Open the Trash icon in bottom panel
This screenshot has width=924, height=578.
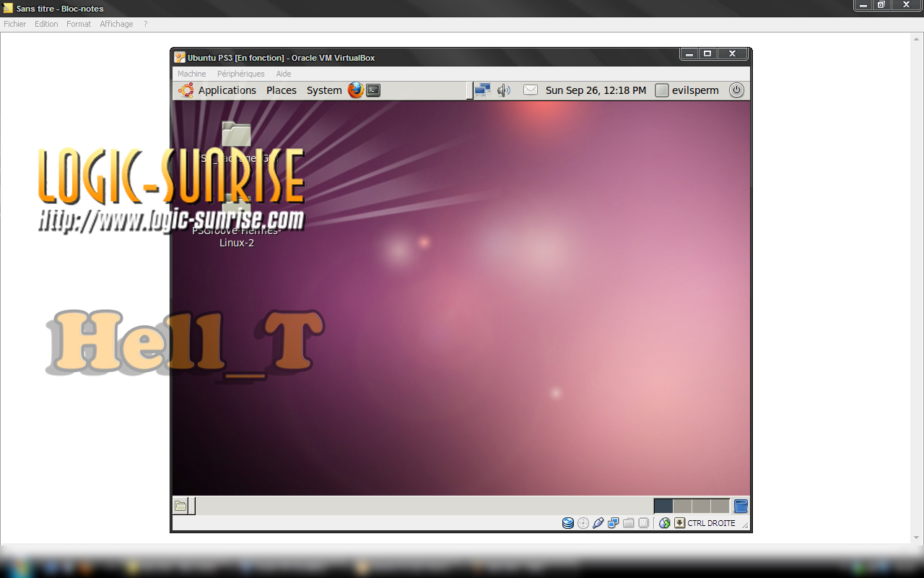pyautogui.click(x=741, y=506)
